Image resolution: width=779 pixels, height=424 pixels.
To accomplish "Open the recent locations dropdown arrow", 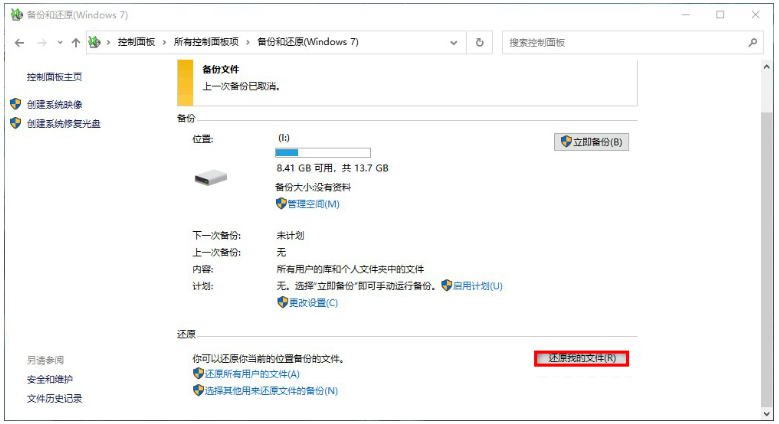I will click(59, 43).
